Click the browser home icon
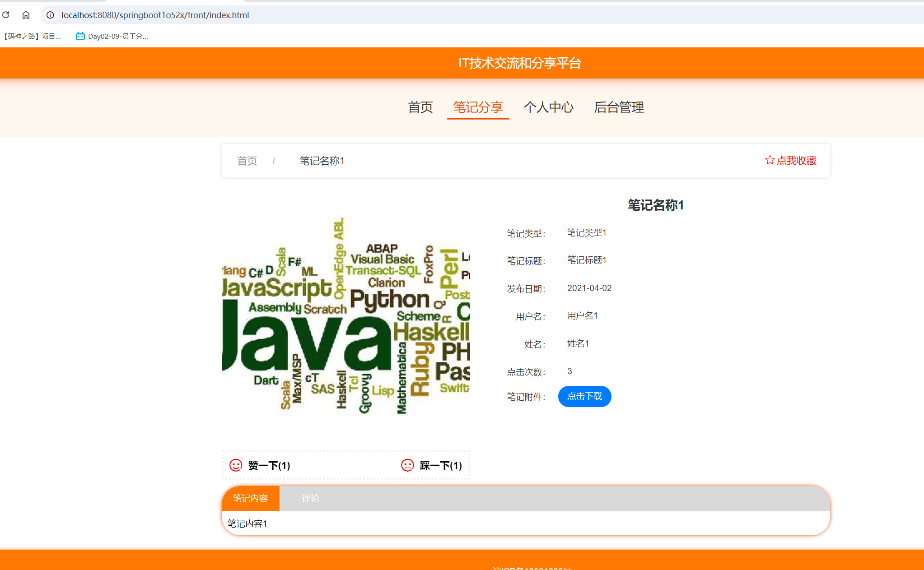Viewport: 924px width, 570px height. pos(26,15)
